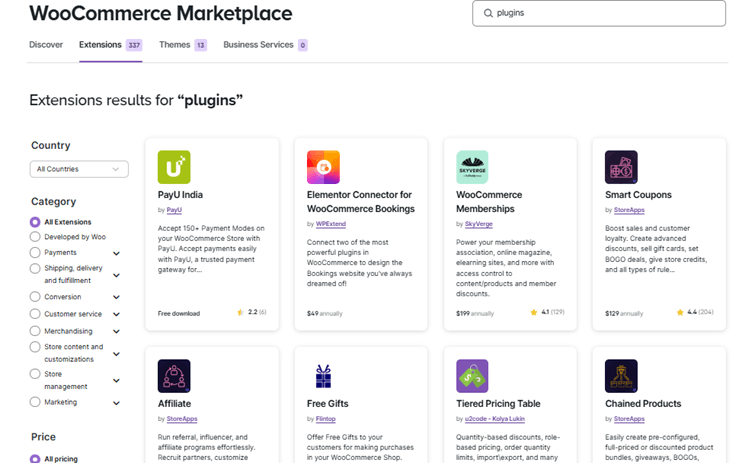
Task: Expand the Conversion subcategories chevron
Action: click(x=116, y=297)
